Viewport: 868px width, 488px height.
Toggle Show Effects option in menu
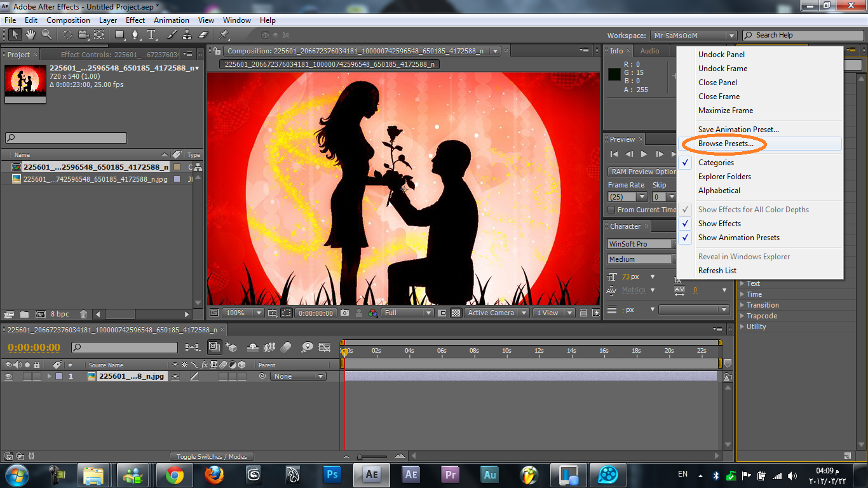719,224
